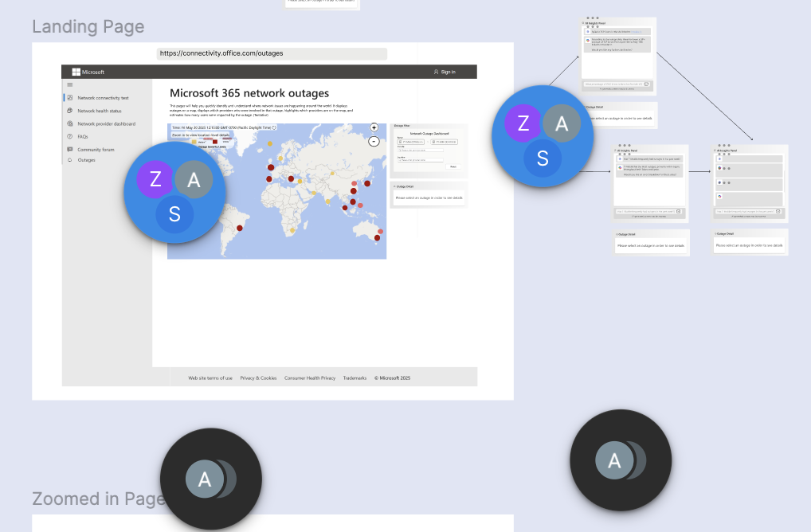Click the yellow severity legend swatch
Viewport: 811px width, 532px height.
[x=194, y=142]
